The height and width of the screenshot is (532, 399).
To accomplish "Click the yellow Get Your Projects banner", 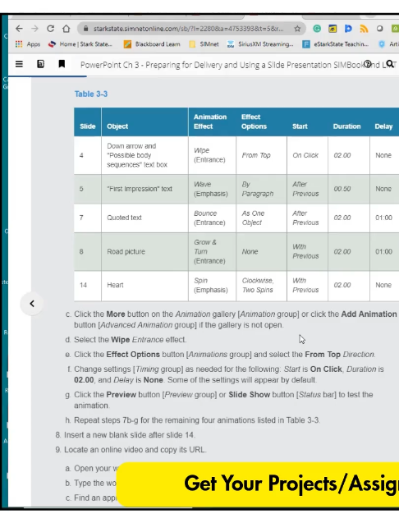I will click(258, 484).
